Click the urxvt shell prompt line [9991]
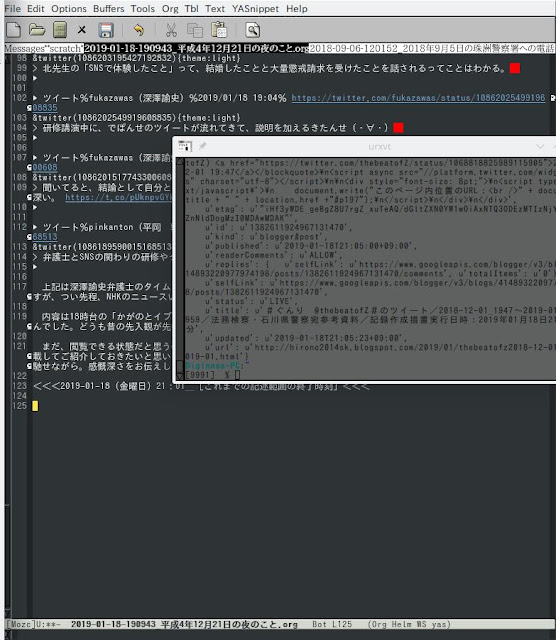 213,374
